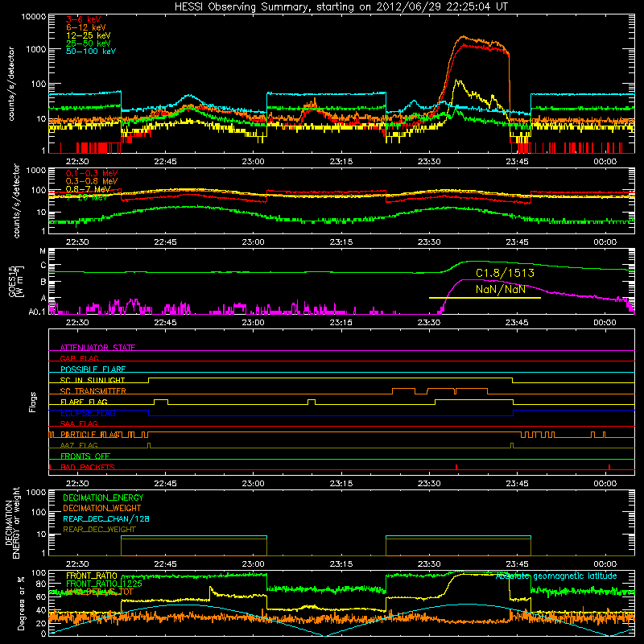The image size is (644, 644).
Task: Click the '23:30' tick under the GOES panel
Action: [429, 323]
